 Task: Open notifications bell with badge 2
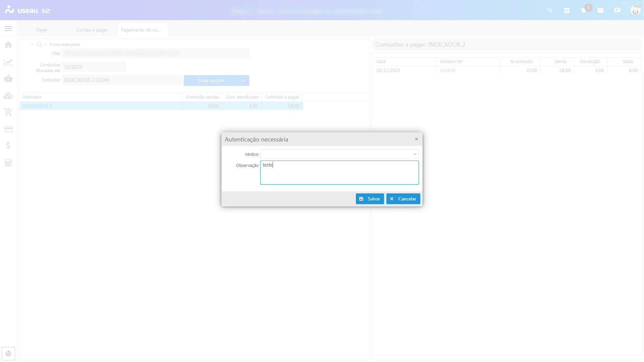[x=584, y=10]
